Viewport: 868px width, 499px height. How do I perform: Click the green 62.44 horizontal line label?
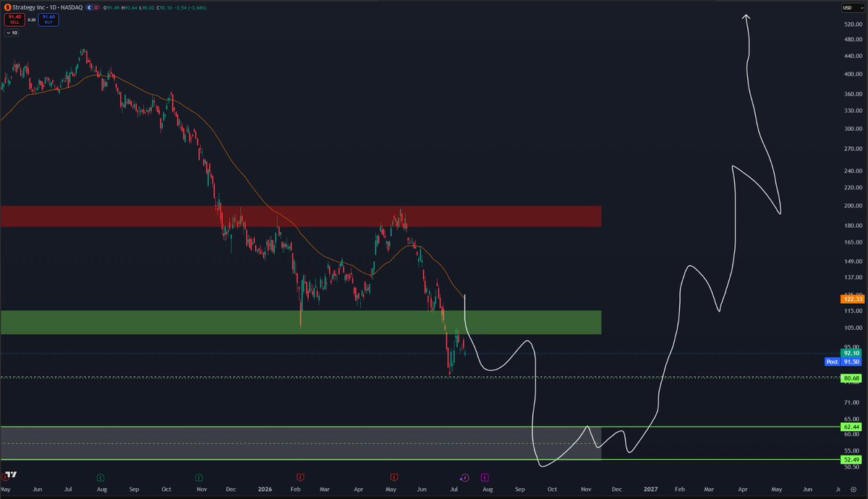click(851, 427)
